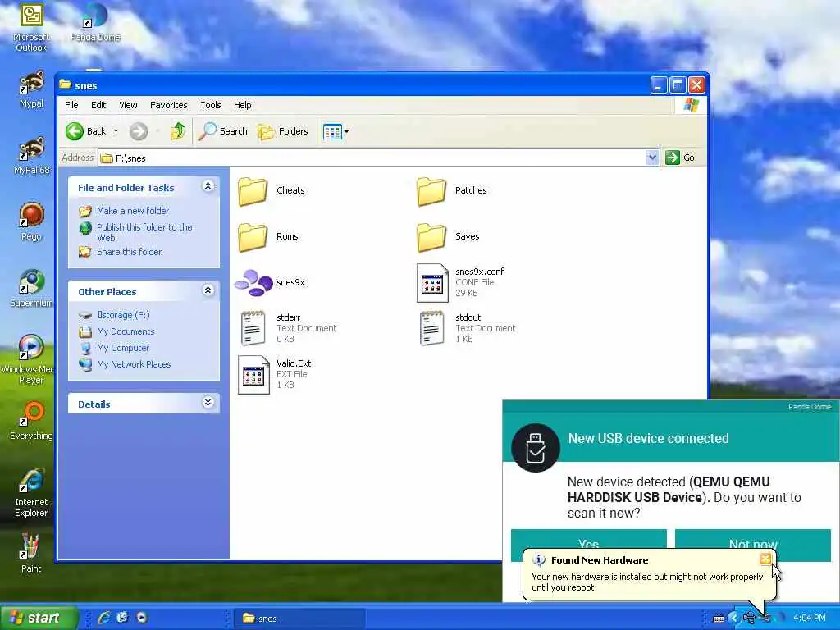The height and width of the screenshot is (630, 840).
Task: Click the F:\snes address field
Action: click(372, 157)
